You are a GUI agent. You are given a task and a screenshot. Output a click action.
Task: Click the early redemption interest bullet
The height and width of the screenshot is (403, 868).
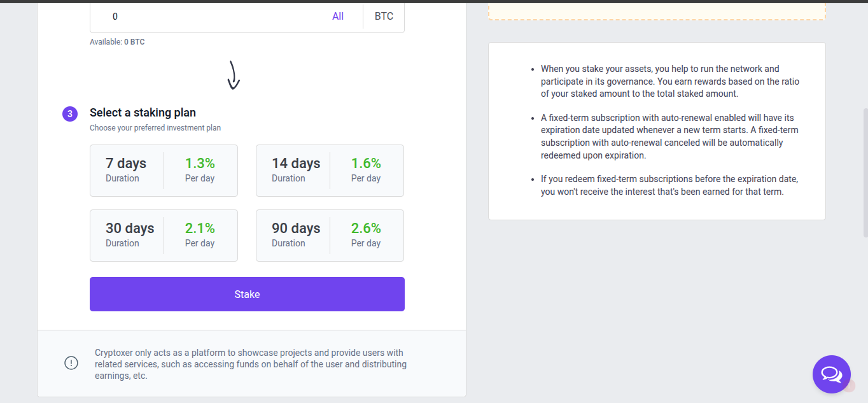pos(669,185)
